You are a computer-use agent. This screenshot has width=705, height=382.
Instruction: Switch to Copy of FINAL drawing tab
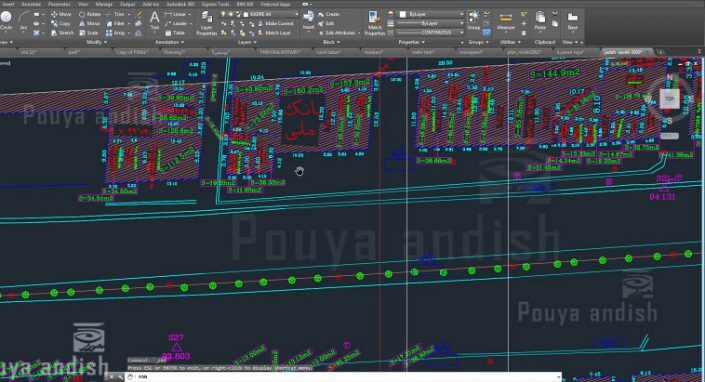coord(131,52)
